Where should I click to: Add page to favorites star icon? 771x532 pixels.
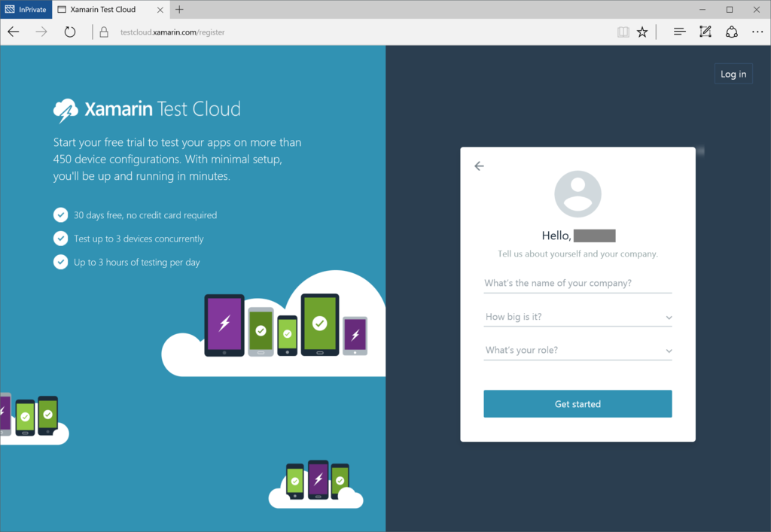[x=642, y=32]
